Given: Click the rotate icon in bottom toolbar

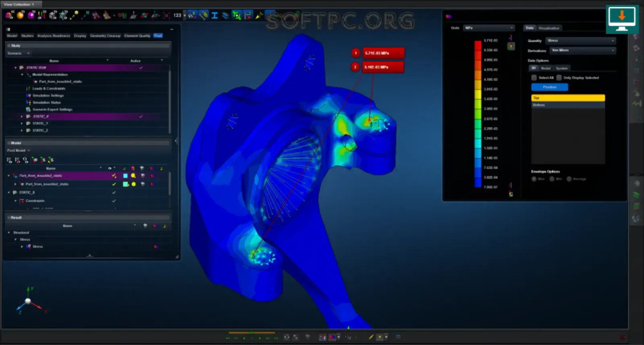Looking at the screenshot, I should click(x=286, y=337).
